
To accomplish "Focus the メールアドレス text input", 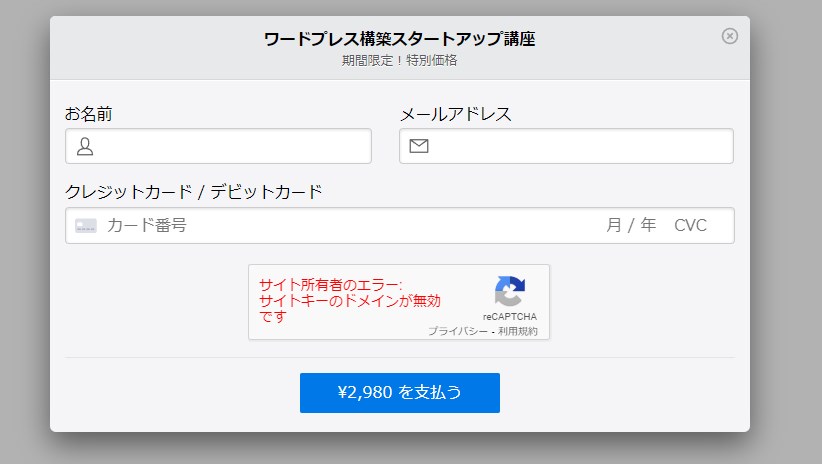I will [580, 147].
